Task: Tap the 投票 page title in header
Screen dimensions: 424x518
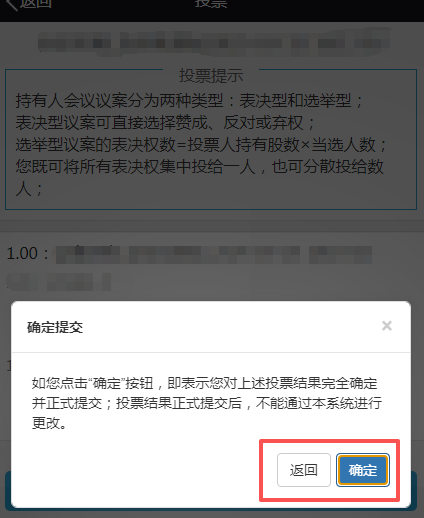Action: pyautogui.click(x=211, y=3)
